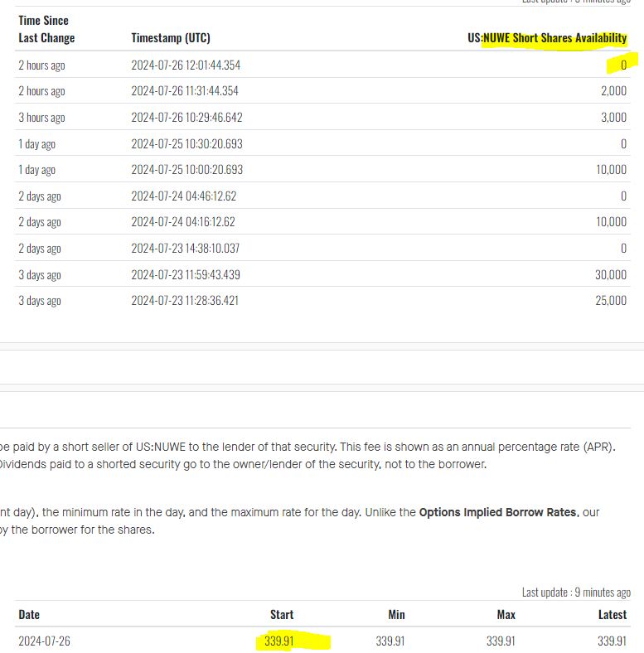Click the 'Date' column header
Image resolution: width=644 pixels, height=653 pixels.
tap(29, 615)
